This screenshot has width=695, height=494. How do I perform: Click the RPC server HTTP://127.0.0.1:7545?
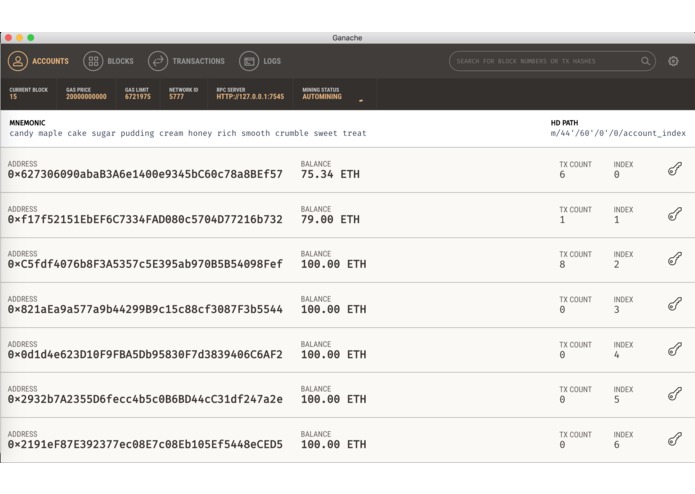pos(250,97)
